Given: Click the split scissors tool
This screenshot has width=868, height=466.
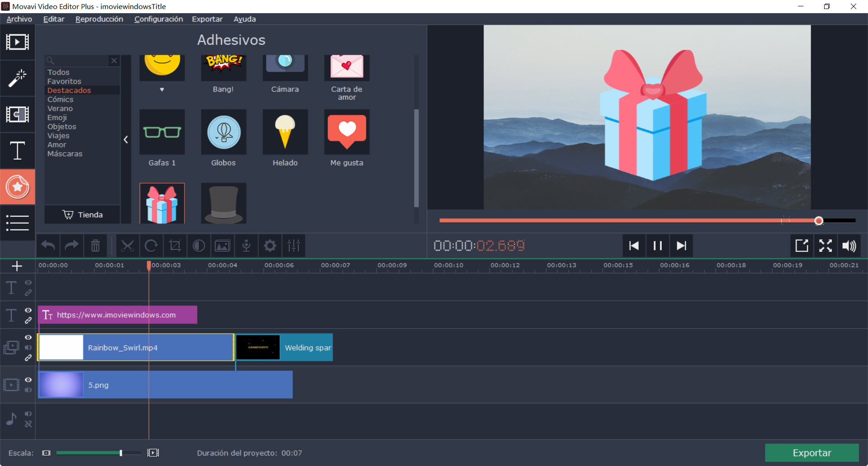Looking at the screenshot, I should [x=127, y=246].
